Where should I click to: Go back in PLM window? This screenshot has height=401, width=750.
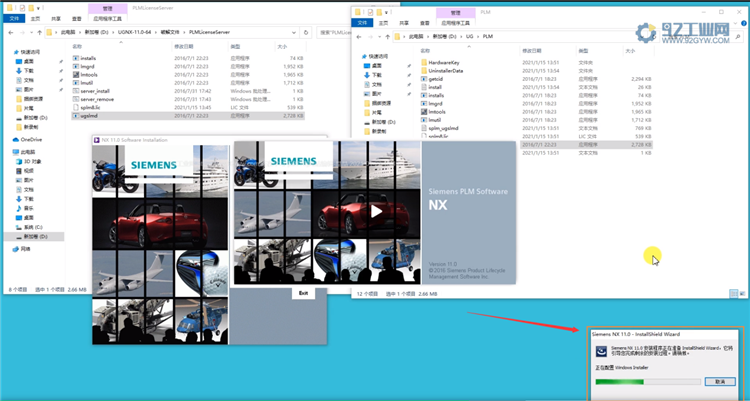coord(359,36)
